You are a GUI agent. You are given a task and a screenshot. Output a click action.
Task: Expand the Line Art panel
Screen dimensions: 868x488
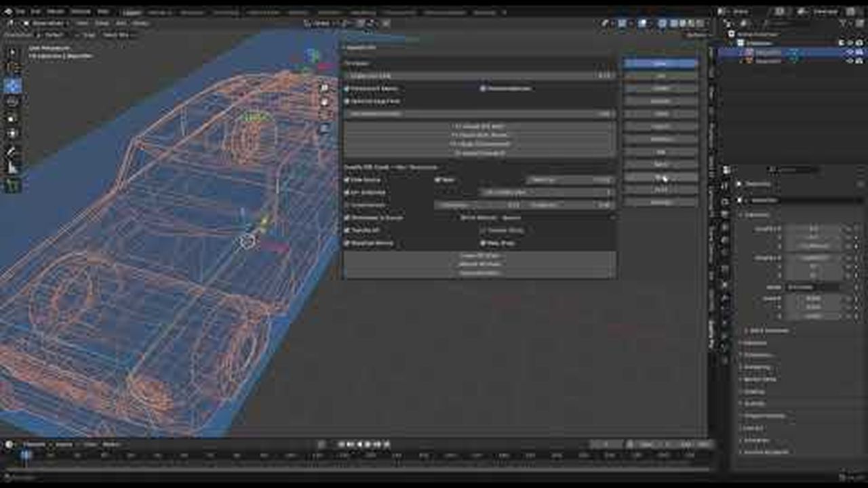click(754, 428)
